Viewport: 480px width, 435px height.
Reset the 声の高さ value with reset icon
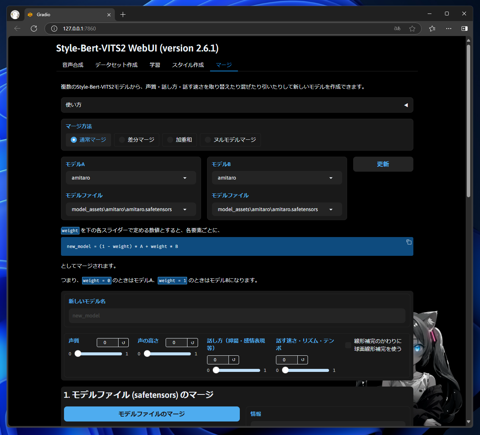point(193,343)
